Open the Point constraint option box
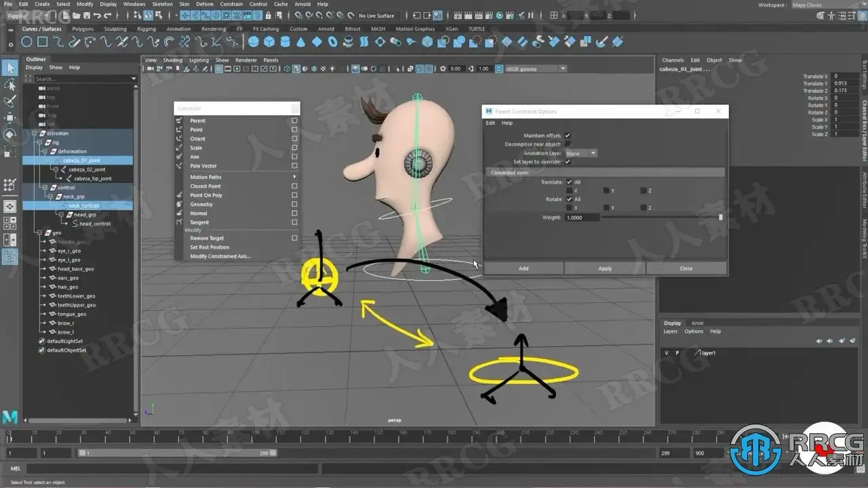The width and height of the screenshot is (868, 488). [294, 129]
